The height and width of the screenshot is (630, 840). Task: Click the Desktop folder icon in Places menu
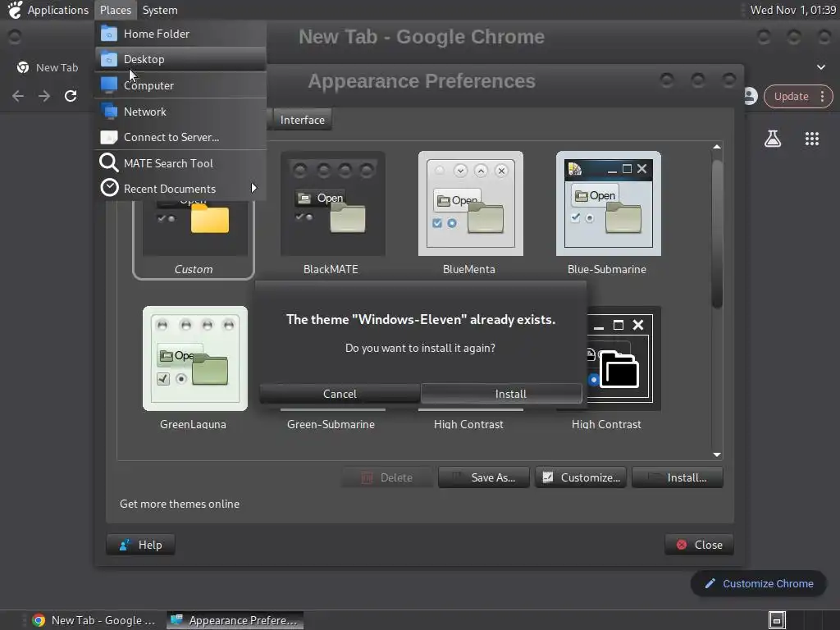click(109, 59)
